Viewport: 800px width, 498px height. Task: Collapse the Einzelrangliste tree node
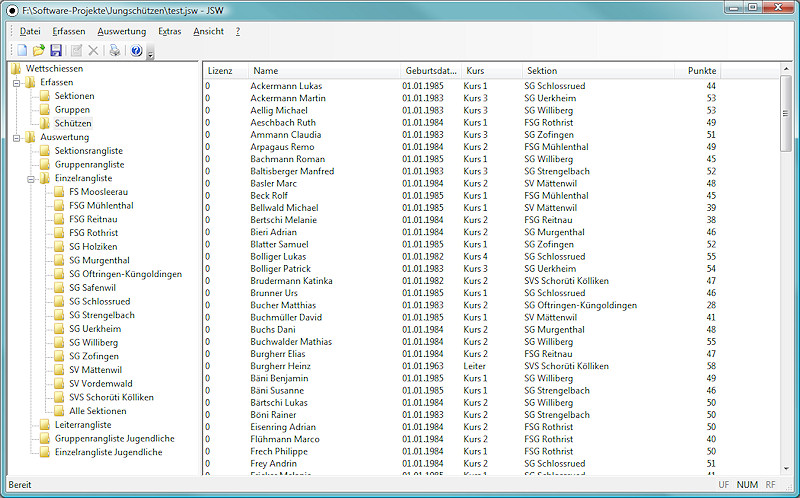click(x=31, y=178)
